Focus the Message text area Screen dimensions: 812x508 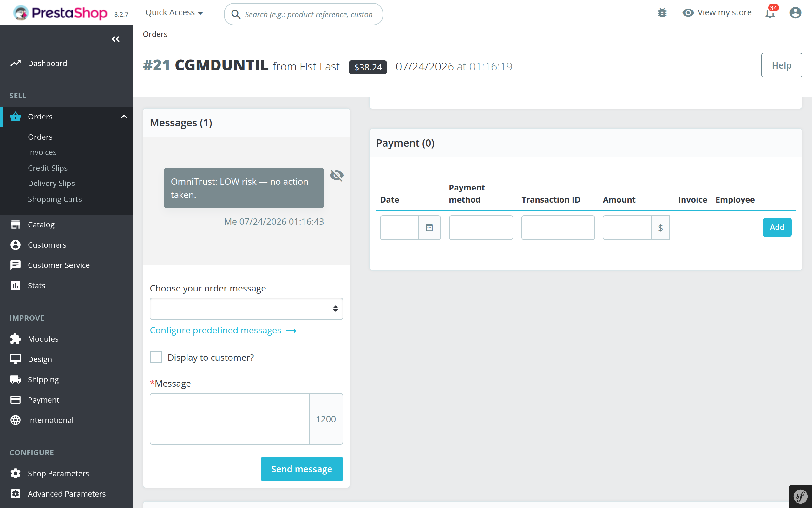click(230, 419)
